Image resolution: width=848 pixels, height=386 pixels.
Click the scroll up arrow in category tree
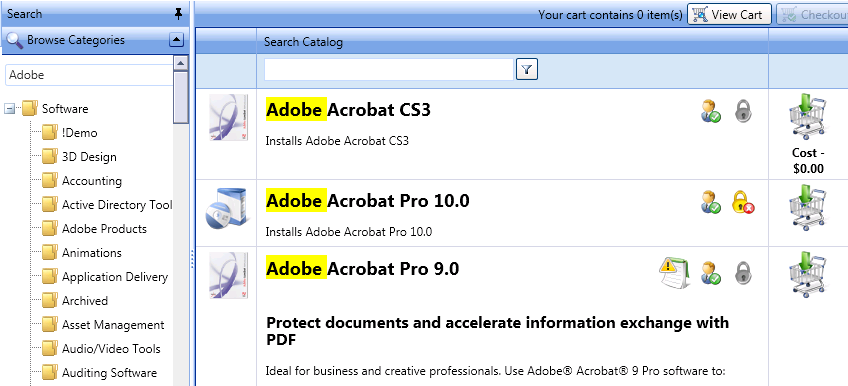tap(181, 63)
